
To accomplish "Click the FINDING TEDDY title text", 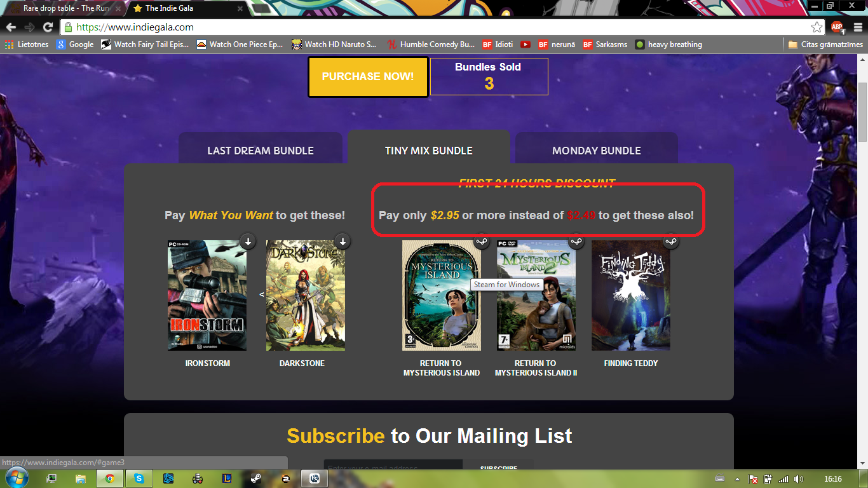I will point(631,363).
